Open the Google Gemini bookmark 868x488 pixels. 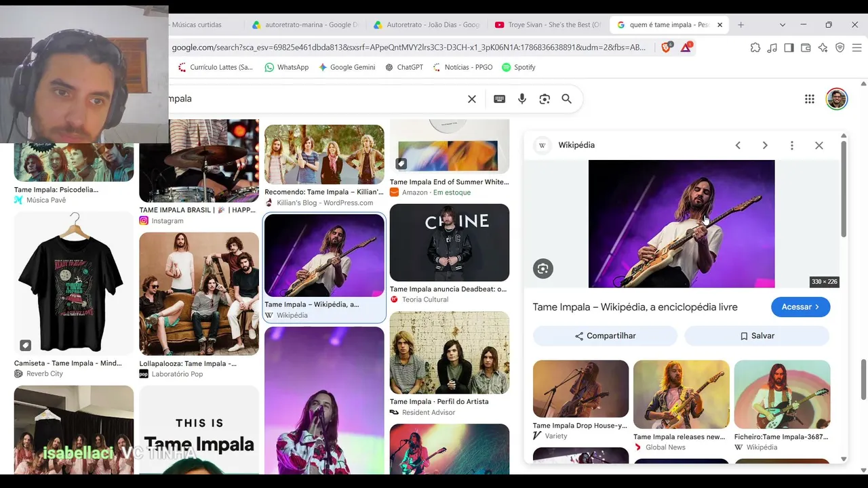[x=347, y=67]
